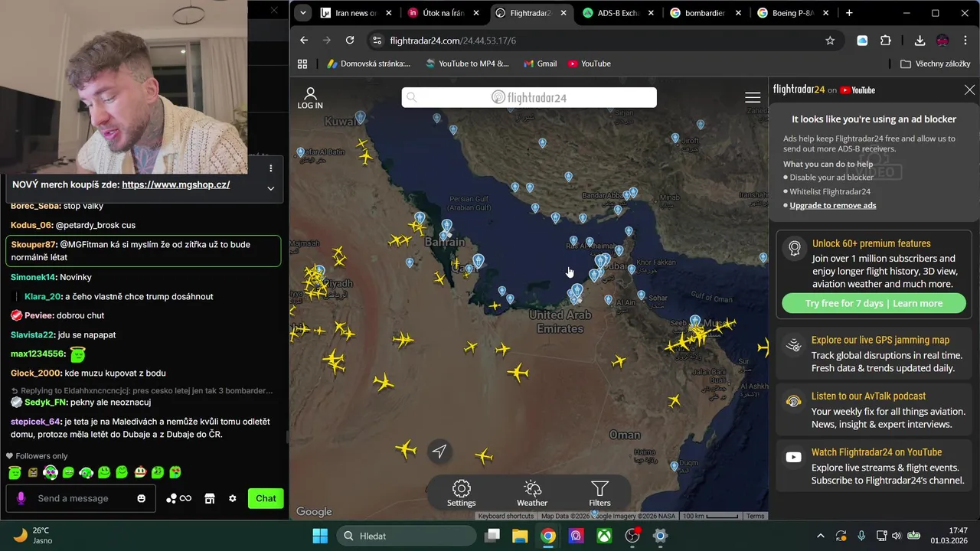Open the weather widget showing 26°C

pyautogui.click(x=34, y=536)
